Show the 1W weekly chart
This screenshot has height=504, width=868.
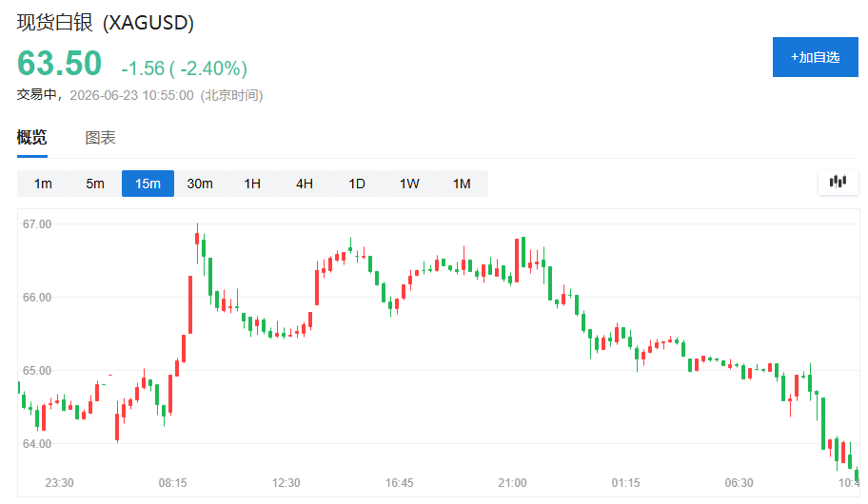pos(409,184)
